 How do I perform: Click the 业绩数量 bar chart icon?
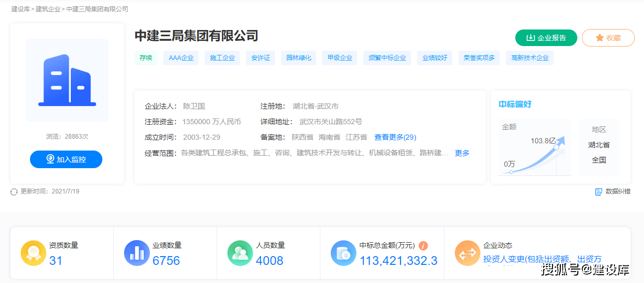pyautogui.click(x=137, y=254)
